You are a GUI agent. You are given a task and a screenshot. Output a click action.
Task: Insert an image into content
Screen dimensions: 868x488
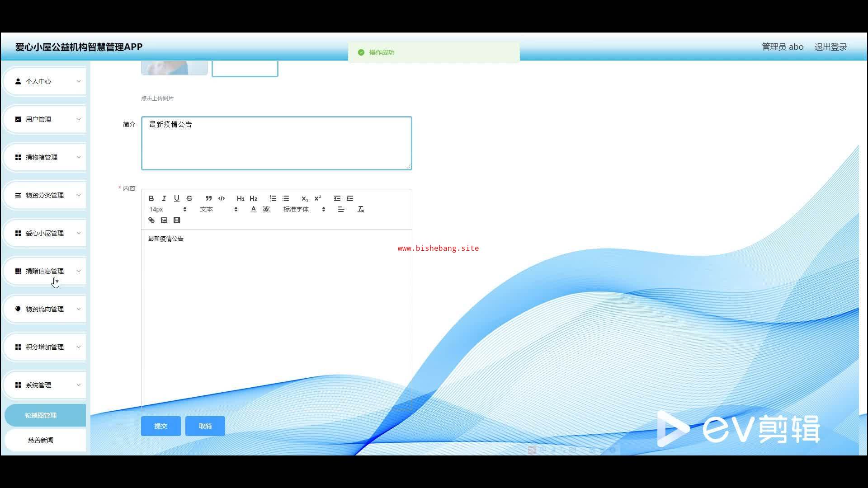[x=164, y=220]
